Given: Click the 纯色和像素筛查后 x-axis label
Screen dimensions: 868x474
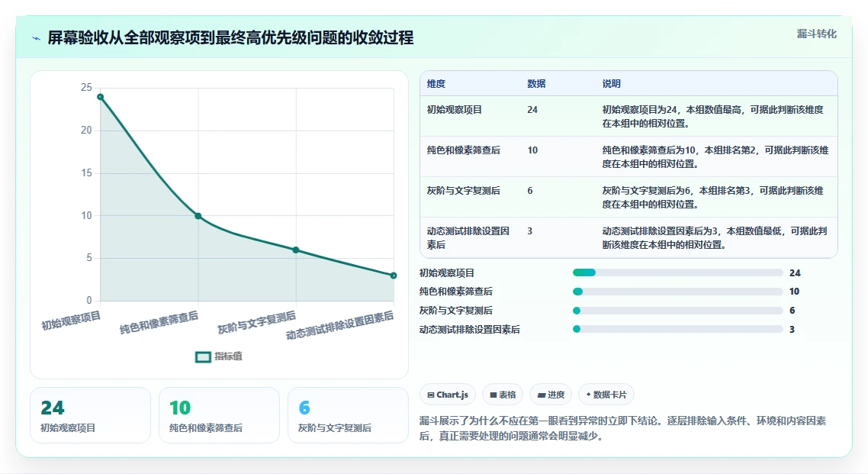Looking at the screenshot, I should point(159,322).
